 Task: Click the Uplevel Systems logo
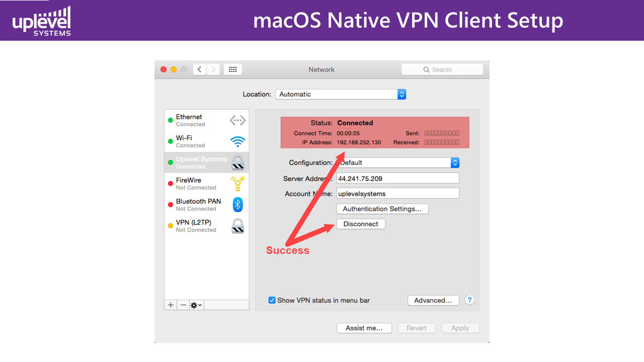click(x=42, y=21)
